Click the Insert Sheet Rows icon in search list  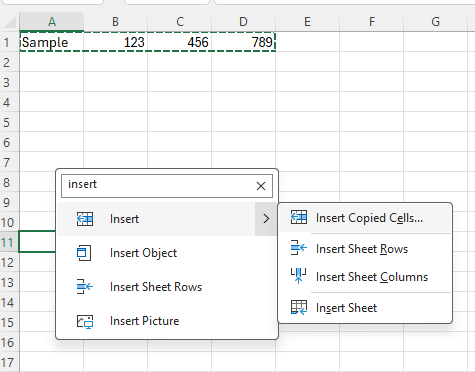(85, 287)
